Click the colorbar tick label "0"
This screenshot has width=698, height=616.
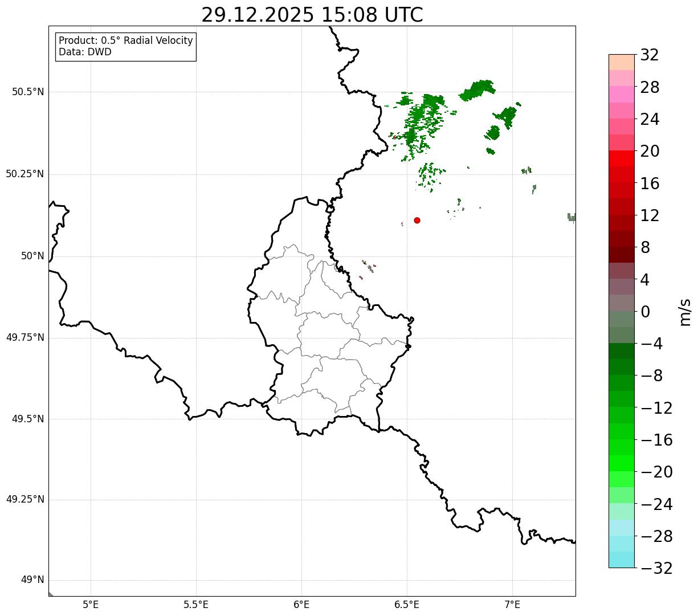point(645,312)
